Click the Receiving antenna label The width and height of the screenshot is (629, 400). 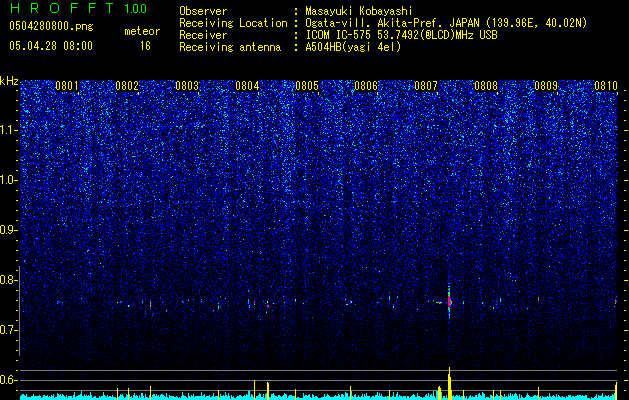230,47
